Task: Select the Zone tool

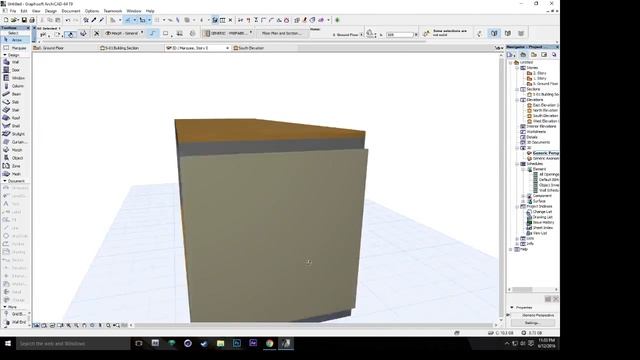Action: tap(16, 166)
